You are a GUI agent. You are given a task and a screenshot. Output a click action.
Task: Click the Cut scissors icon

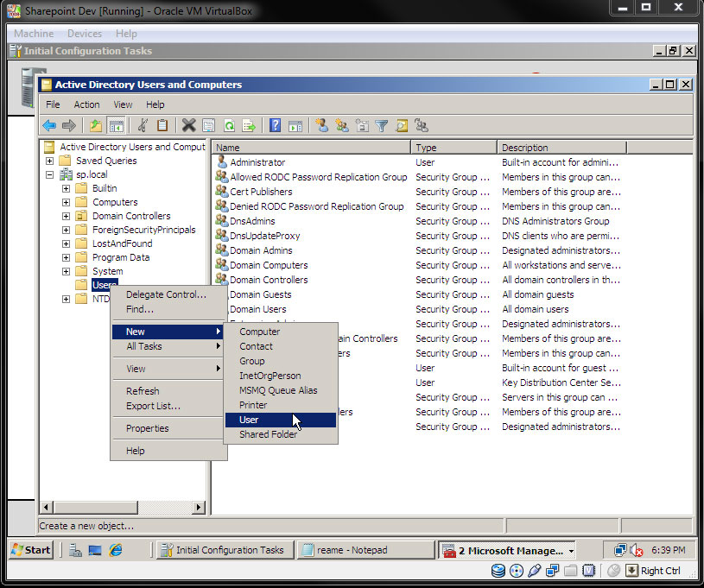[x=143, y=126]
